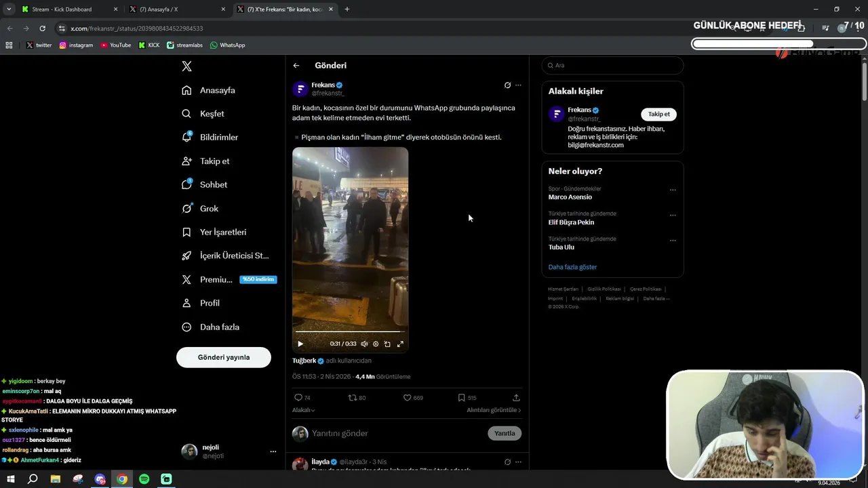Open twitter bookmark in bookmarks bar

tap(39, 45)
